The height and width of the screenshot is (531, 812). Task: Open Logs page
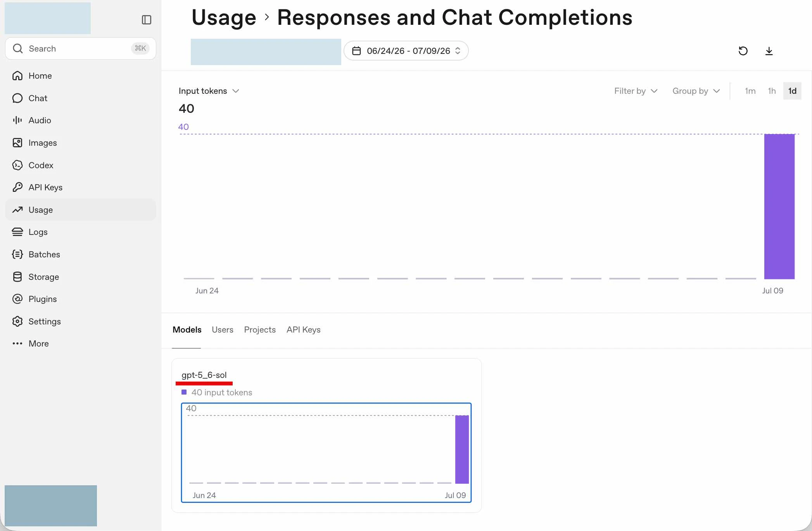[81, 232]
